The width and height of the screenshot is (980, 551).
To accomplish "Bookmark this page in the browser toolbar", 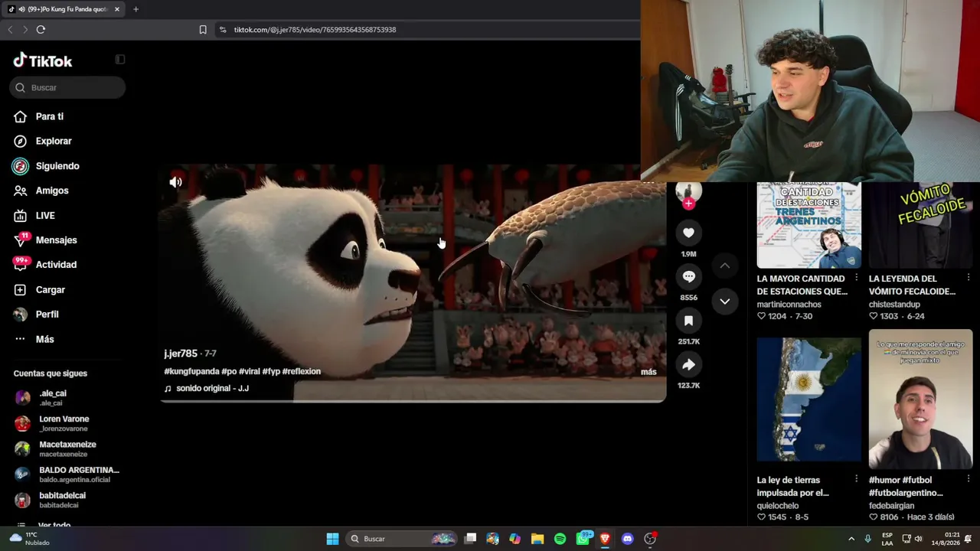I will coord(203,30).
